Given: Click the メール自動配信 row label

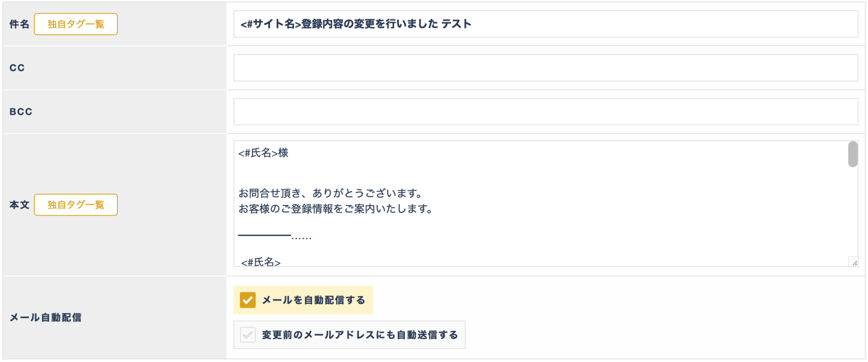Looking at the screenshot, I should [45, 317].
